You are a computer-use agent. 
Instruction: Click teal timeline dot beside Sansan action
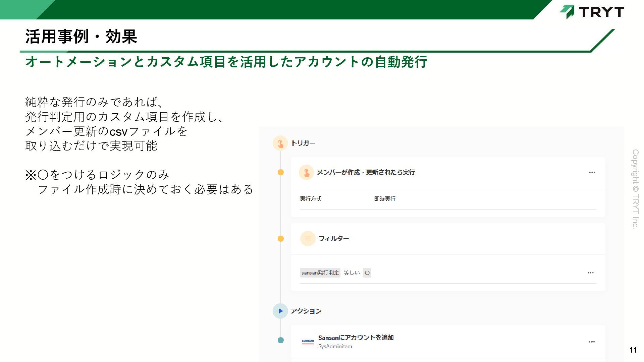coord(281,340)
